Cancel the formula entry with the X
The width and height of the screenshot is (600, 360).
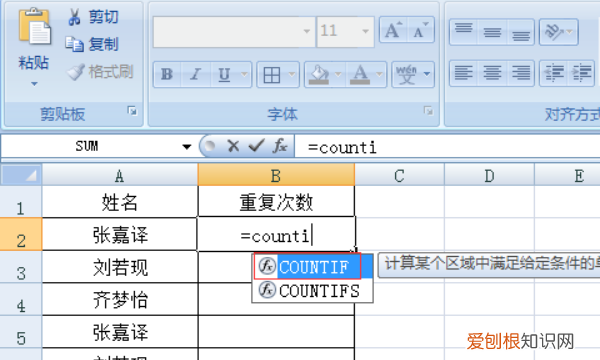coord(233,146)
